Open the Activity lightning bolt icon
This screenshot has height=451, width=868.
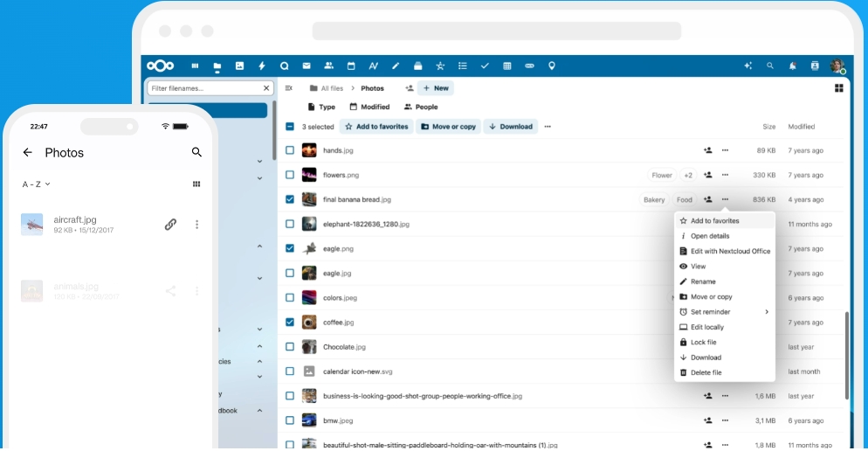point(262,66)
